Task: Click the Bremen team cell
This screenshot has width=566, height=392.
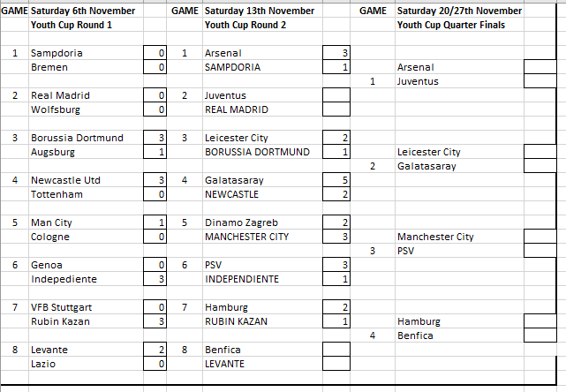Action: point(48,67)
